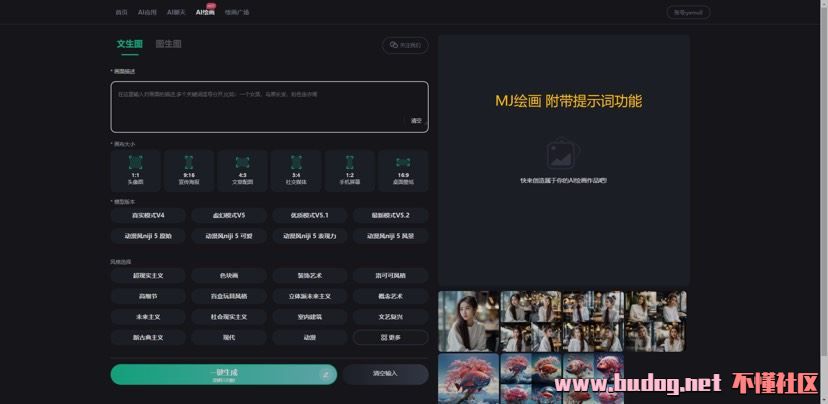Toggle the 盲盒玩具风格 style
Image resolution: width=828 pixels, height=404 pixels.
click(229, 296)
